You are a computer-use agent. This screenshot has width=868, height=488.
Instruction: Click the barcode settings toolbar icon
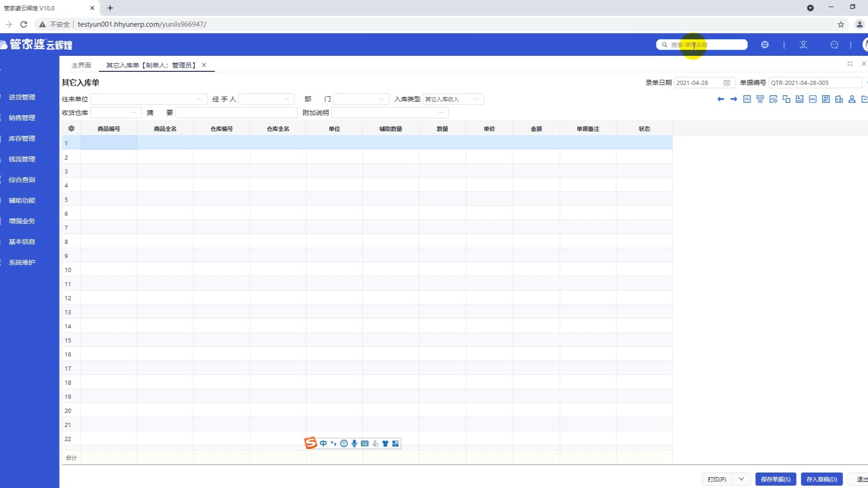(773, 99)
